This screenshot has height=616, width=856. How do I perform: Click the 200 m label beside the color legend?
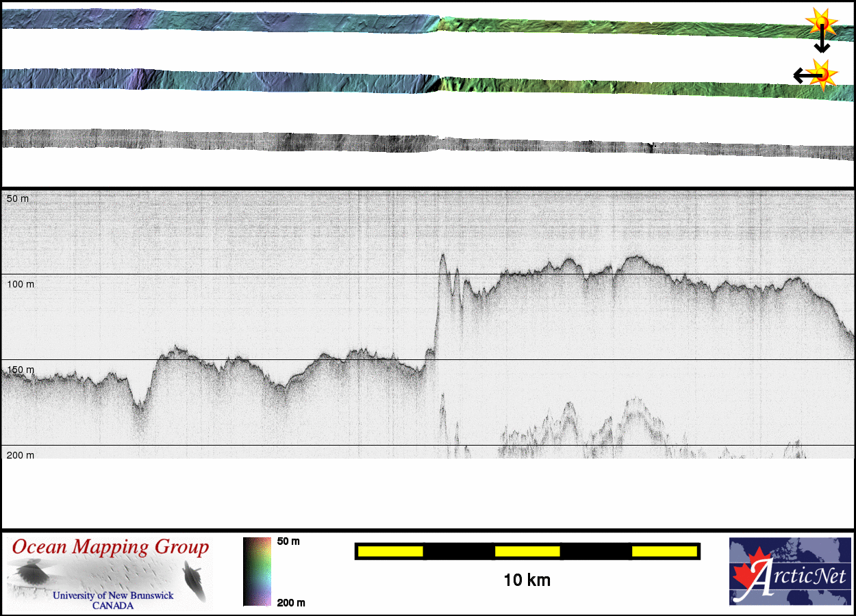290,603
